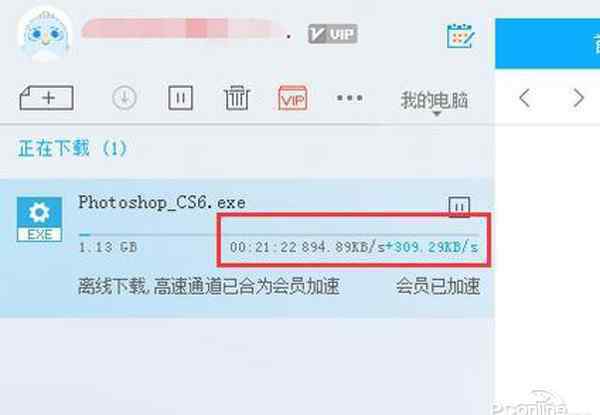600x415 pixels.
Task: Click the start download arrow icon
Action: click(124, 98)
